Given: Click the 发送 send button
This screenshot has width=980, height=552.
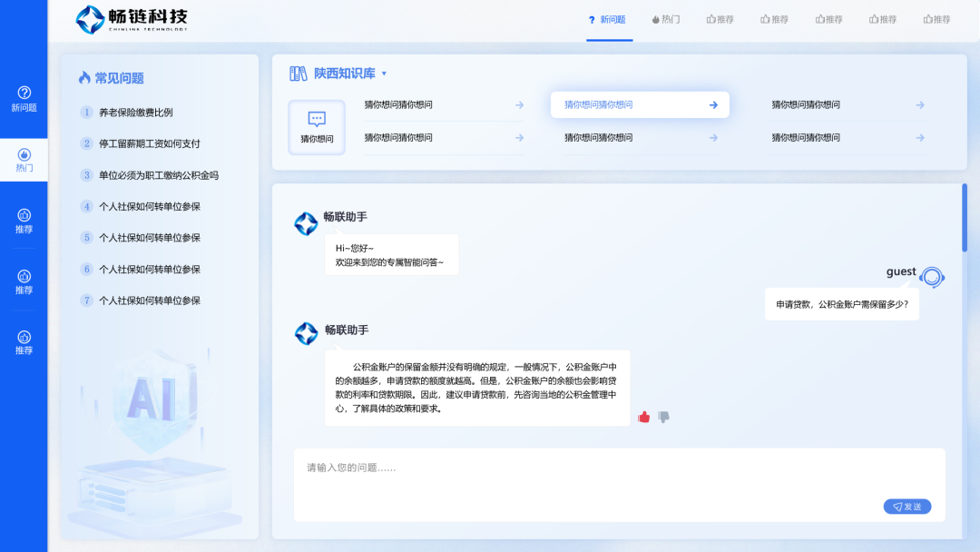Looking at the screenshot, I should [906, 506].
